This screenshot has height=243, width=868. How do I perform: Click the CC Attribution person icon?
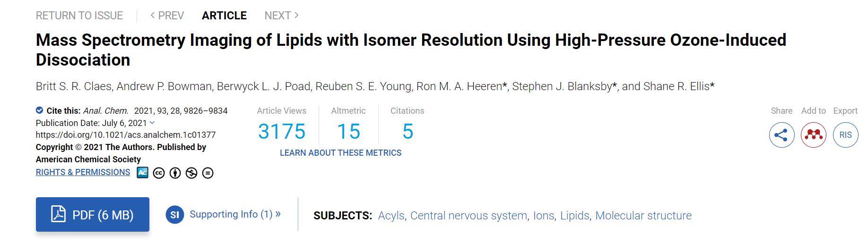[x=175, y=173]
